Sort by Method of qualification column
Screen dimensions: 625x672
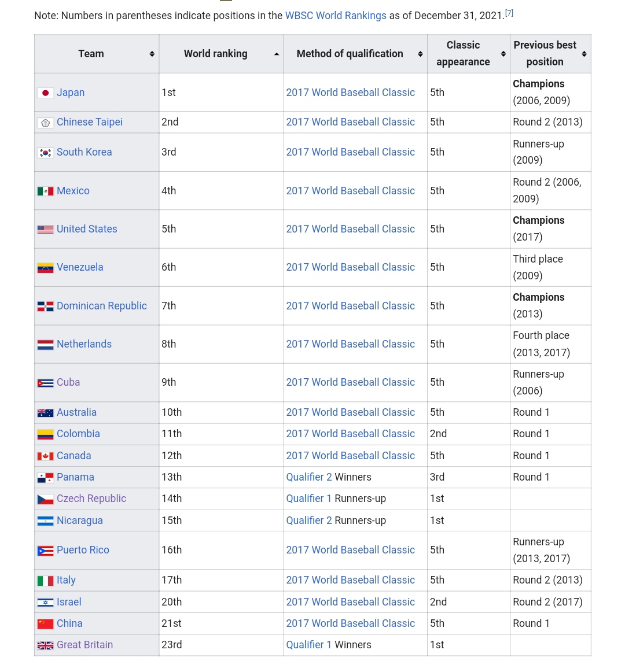tap(420, 54)
